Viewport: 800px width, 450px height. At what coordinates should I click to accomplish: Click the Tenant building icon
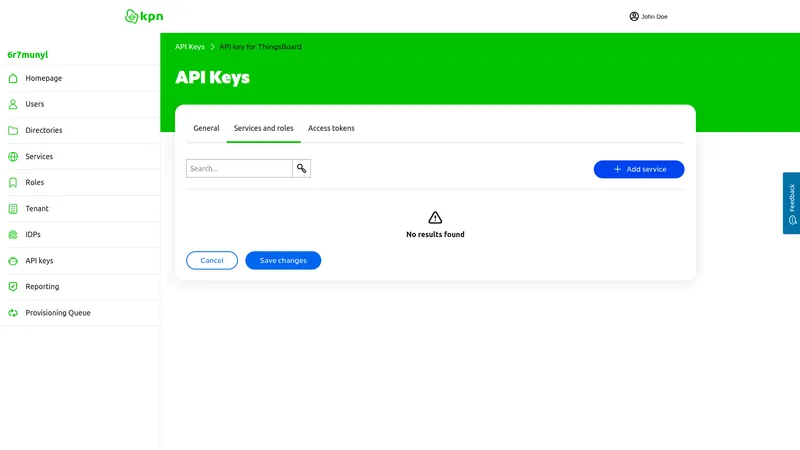click(13, 209)
